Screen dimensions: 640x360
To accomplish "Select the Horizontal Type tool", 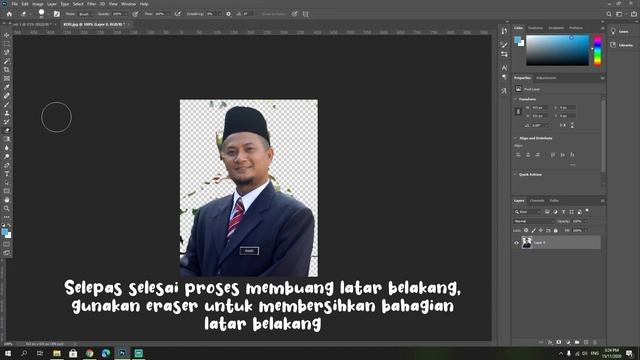I will pyautogui.click(x=7, y=174).
